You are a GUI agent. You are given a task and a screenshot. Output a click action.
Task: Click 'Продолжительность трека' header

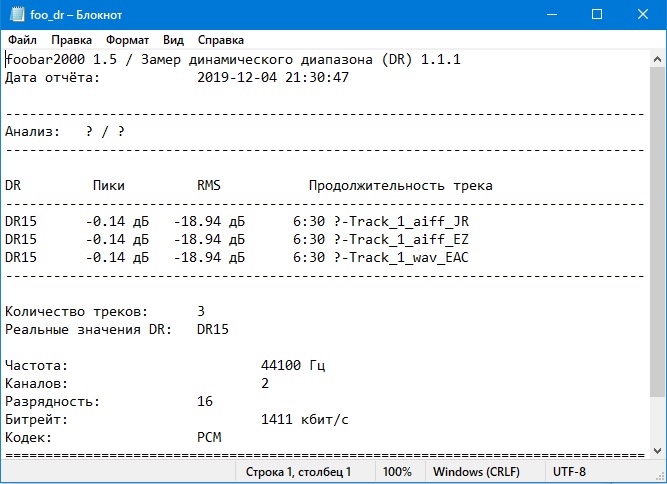[400, 186]
